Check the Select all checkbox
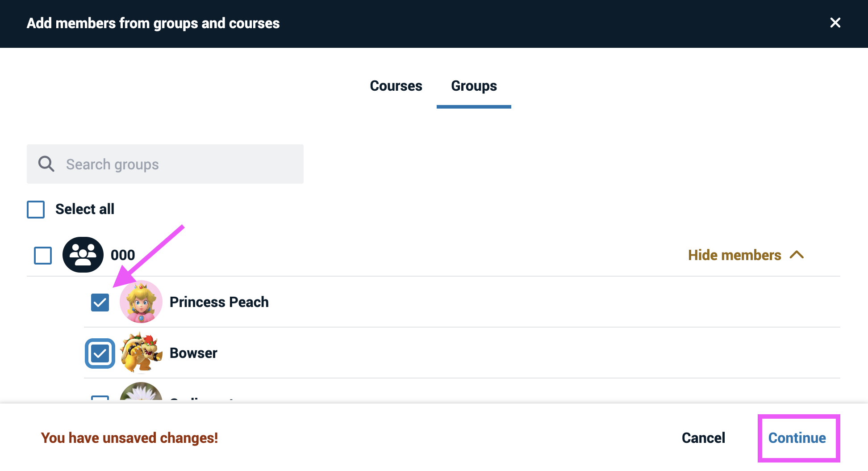The image size is (868, 471). pos(36,209)
